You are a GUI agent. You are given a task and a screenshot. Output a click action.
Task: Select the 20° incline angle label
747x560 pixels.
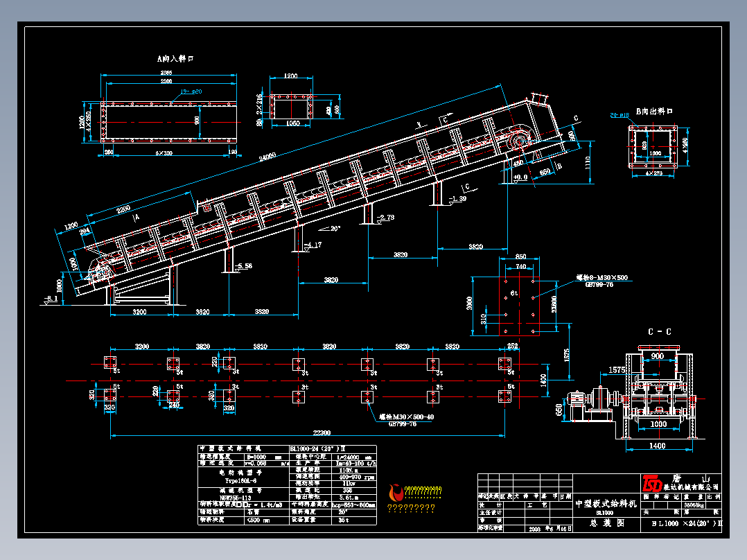(x=335, y=229)
